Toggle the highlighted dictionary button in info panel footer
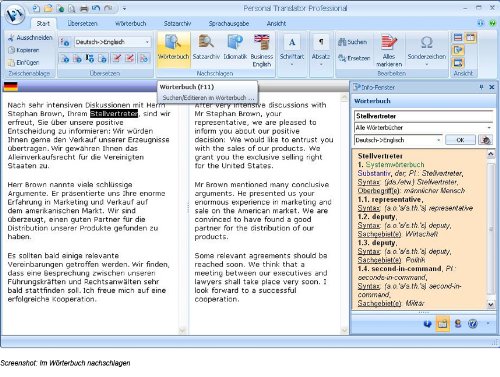The image size is (500, 377). [442, 323]
